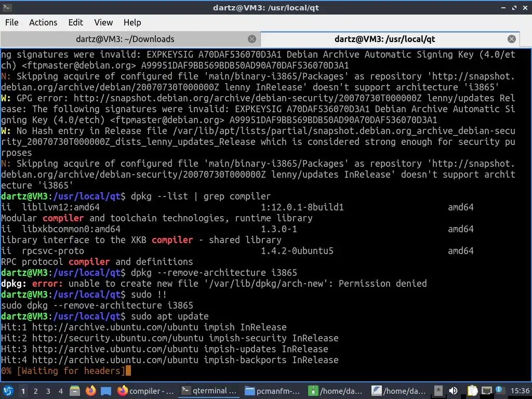Screen dimensions: 532x399
Task: Click the '0% [Waiting for headers]' status
Action: 63,370
